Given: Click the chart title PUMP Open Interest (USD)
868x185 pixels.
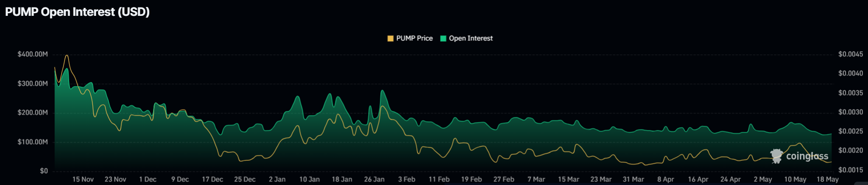Looking at the screenshot, I should [x=77, y=12].
